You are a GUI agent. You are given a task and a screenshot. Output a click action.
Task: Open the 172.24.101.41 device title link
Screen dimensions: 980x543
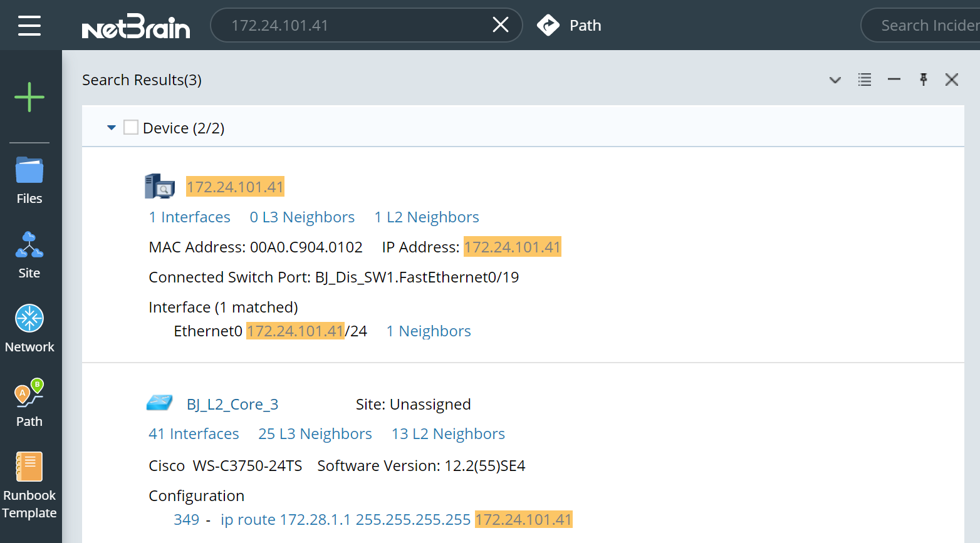236,187
